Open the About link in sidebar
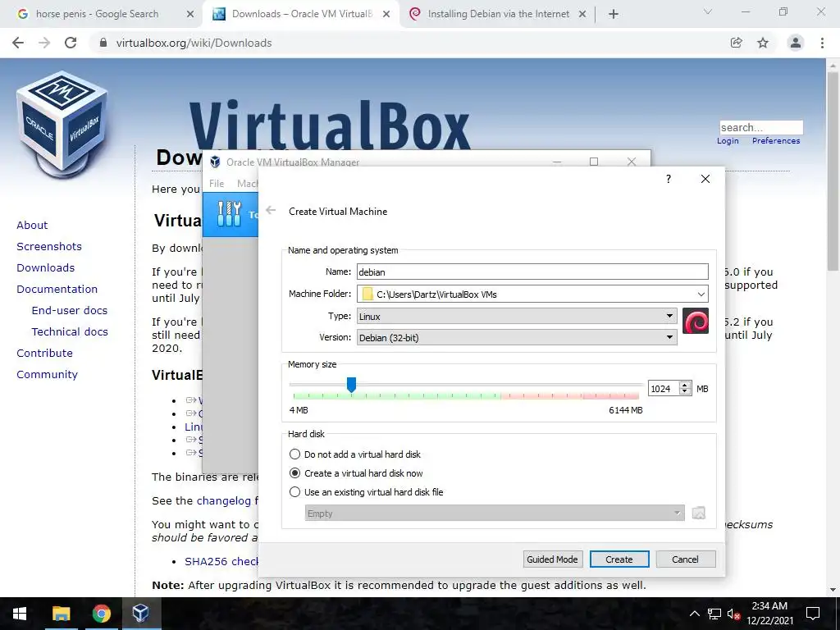 pos(32,225)
